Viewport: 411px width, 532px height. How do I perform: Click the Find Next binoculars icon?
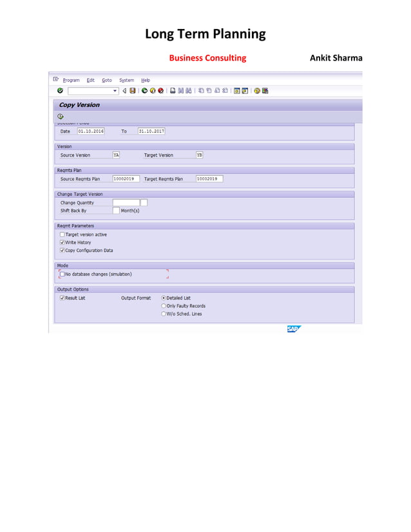[x=188, y=91]
